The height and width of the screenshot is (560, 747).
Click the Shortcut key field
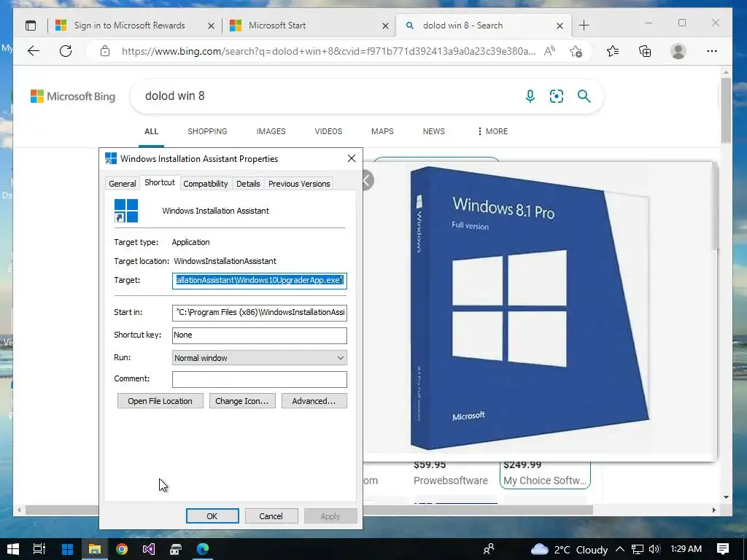[x=259, y=335]
